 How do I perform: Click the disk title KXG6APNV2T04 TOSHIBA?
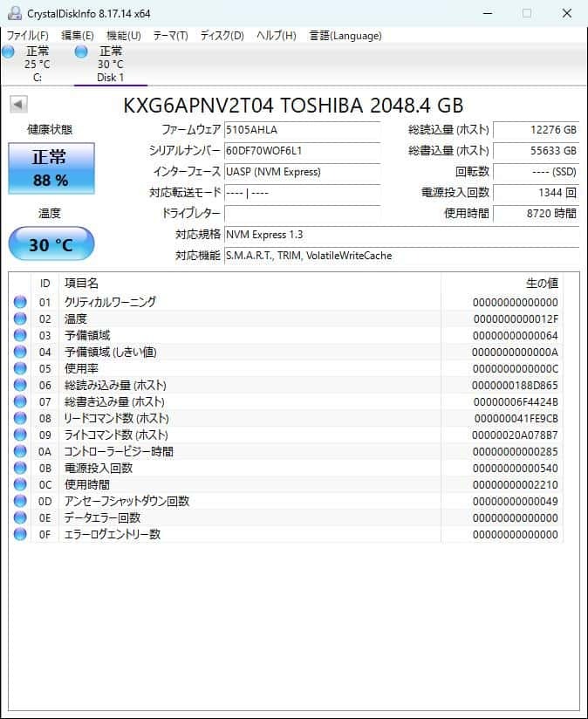coord(293,106)
